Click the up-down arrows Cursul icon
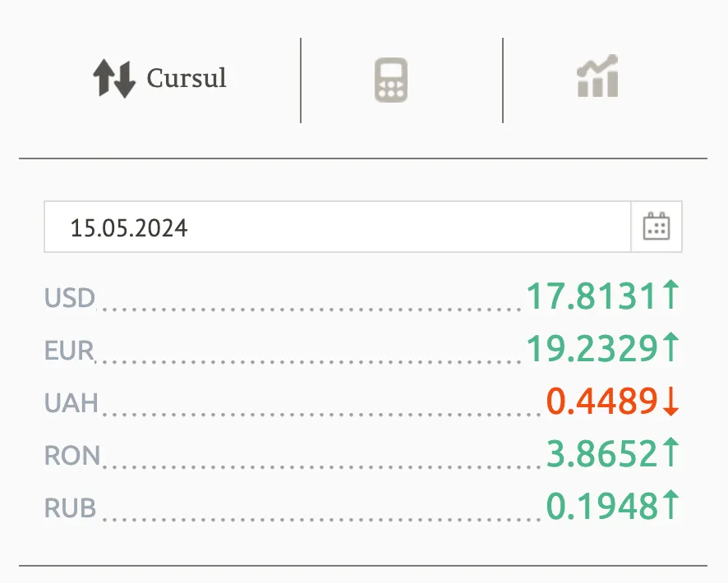728x583 pixels. [x=114, y=78]
